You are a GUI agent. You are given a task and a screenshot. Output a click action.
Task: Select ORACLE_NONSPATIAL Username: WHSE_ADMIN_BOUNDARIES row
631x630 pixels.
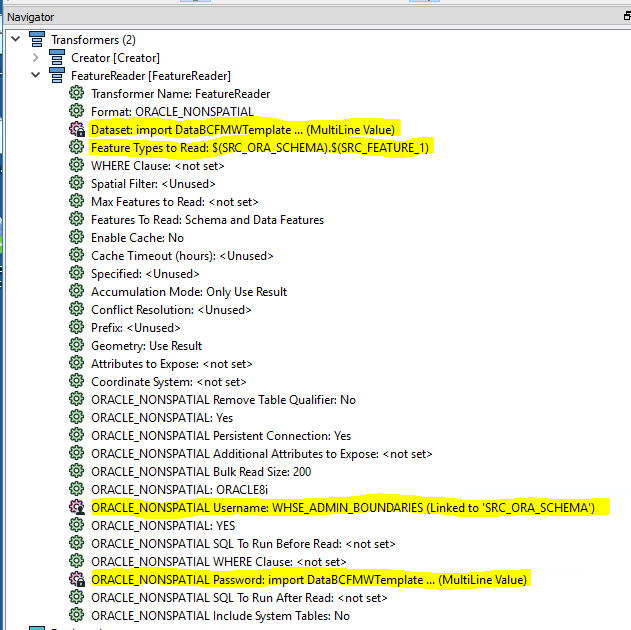343,508
